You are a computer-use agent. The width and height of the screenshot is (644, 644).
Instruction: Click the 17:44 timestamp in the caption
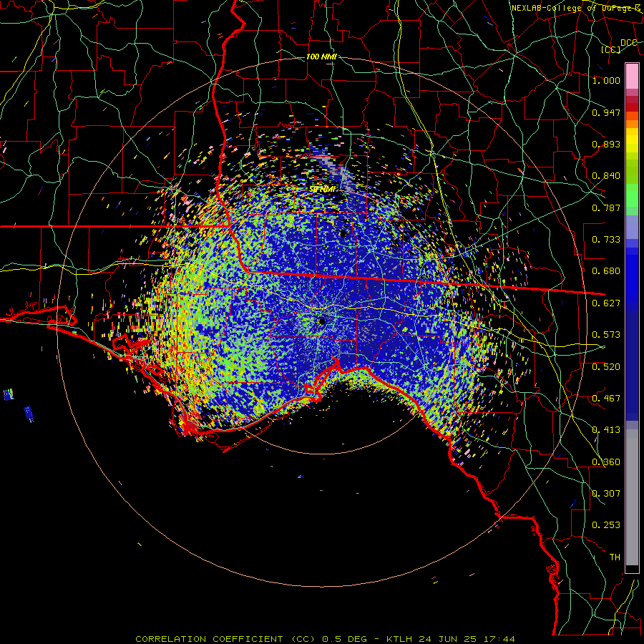point(501,639)
